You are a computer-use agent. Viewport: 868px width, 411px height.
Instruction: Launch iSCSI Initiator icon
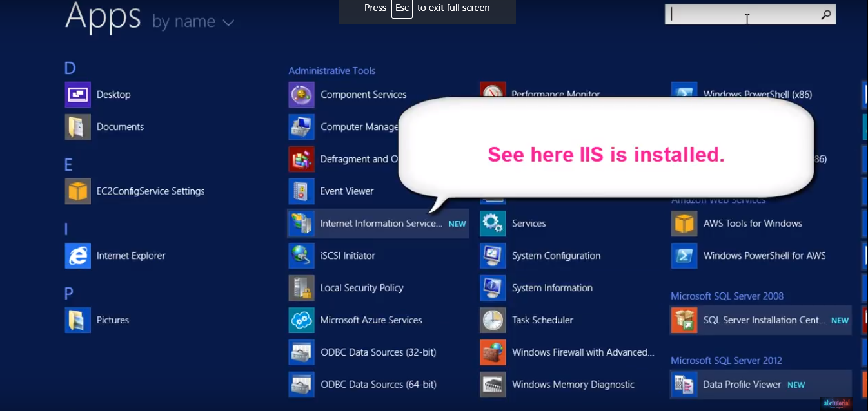click(302, 256)
